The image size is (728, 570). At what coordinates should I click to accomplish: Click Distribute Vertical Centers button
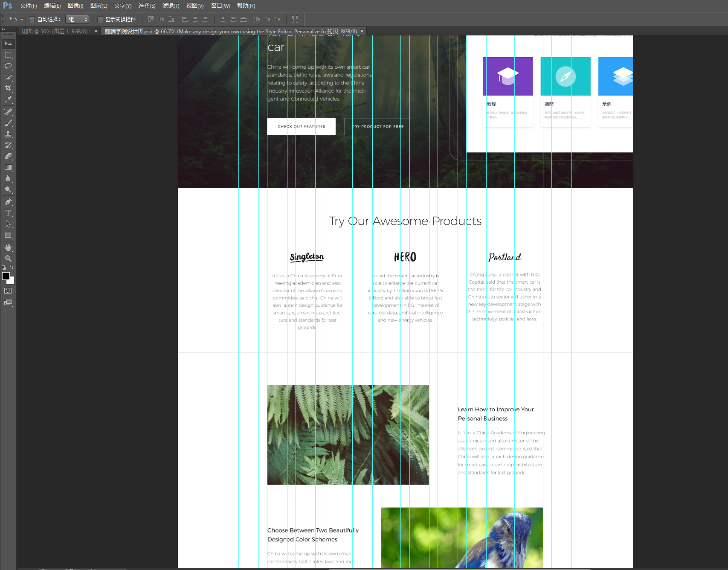[x=233, y=19]
